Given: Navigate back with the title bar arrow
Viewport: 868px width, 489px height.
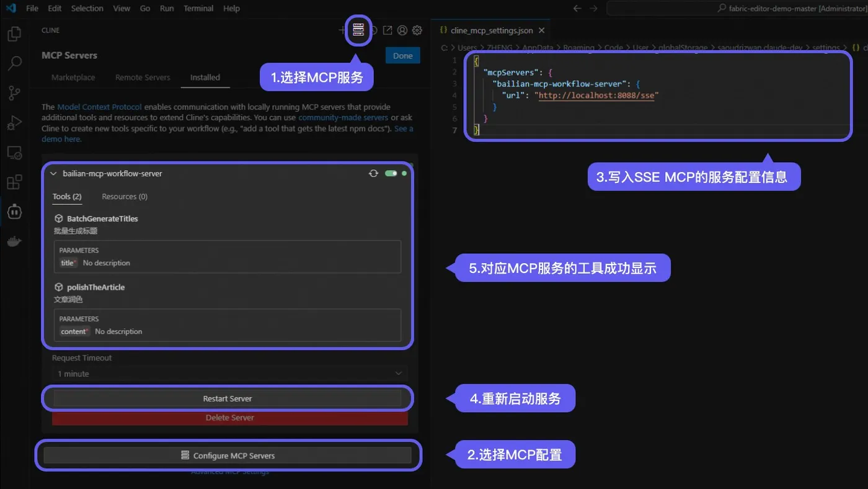Looking at the screenshot, I should 577,8.
